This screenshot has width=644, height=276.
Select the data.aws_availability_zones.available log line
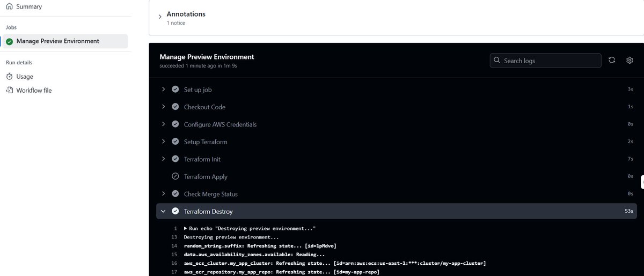point(254,255)
